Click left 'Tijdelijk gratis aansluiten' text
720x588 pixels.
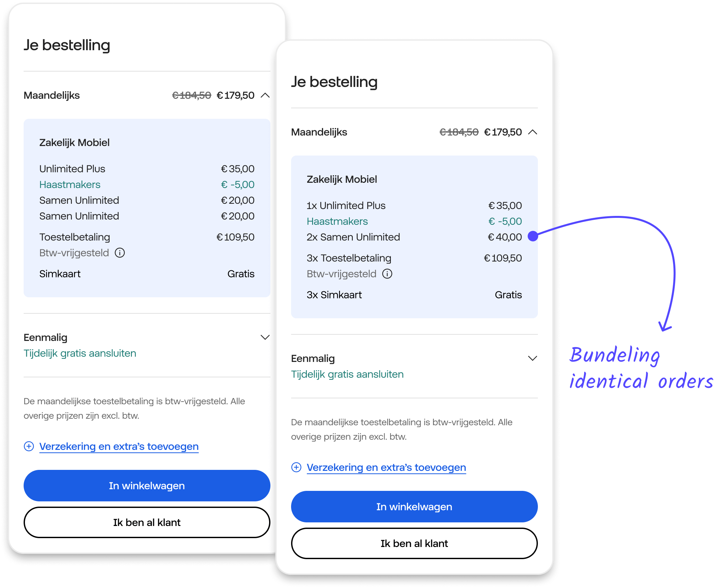coord(80,353)
